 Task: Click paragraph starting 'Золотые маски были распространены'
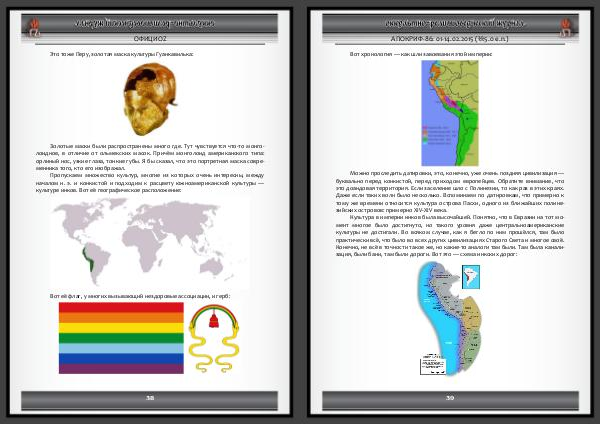(150, 157)
